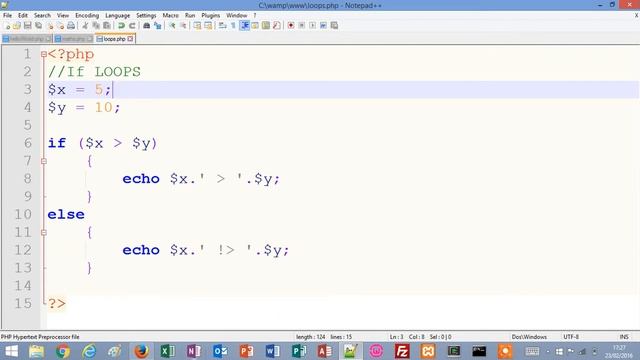Click the Close document toolbar icon
640x360 pixels.
click(x=50, y=26)
